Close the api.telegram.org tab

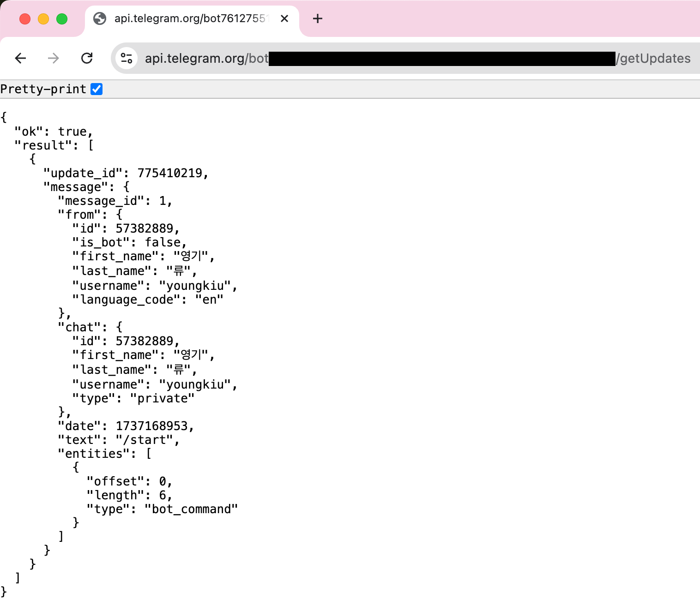[x=284, y=18]
